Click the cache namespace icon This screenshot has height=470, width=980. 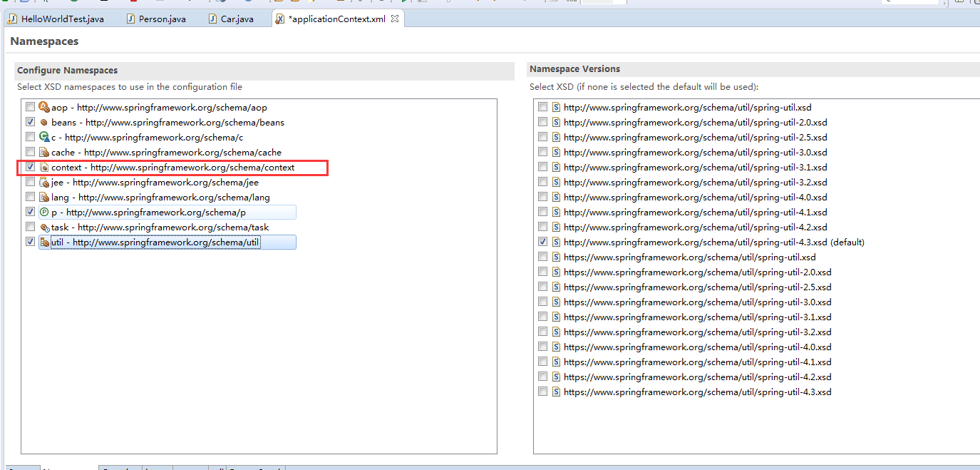click(x=44, y=153)
